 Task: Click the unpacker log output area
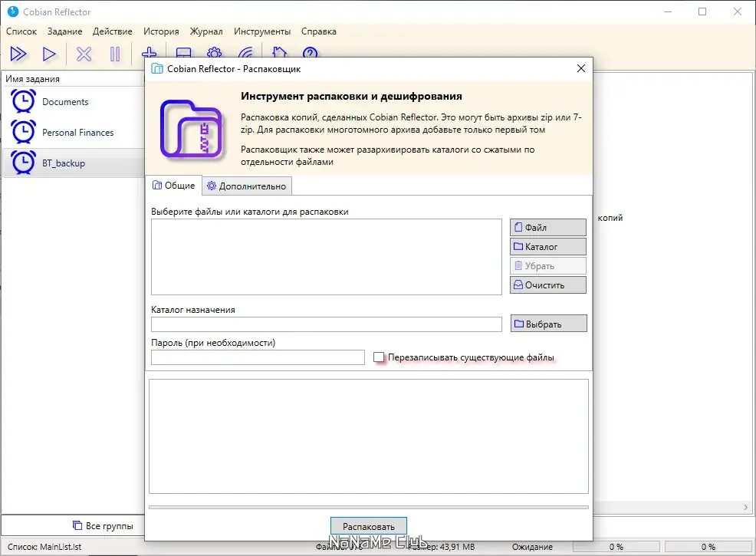[x=368, y=436]
